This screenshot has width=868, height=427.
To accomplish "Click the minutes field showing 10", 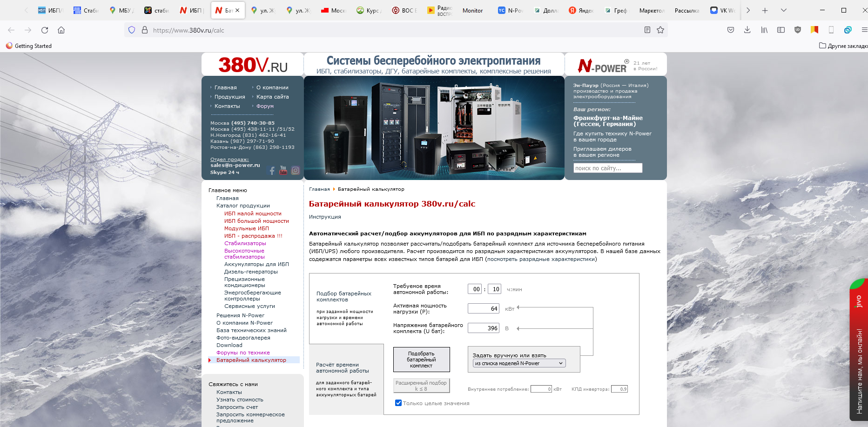I will 494,289.
